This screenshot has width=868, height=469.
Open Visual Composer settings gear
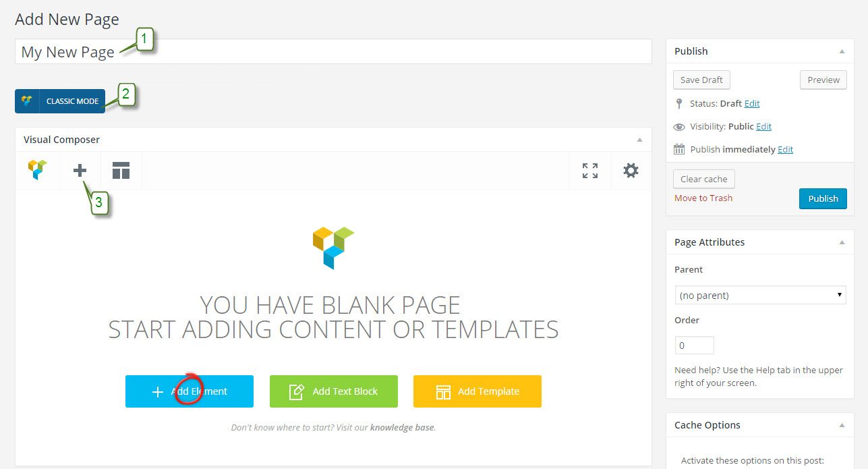coord(631,171)
